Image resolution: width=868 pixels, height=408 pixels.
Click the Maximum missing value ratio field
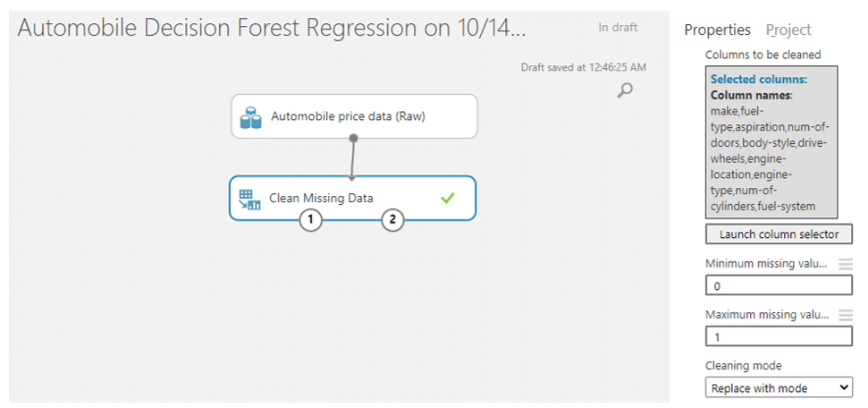click(779, 336)
